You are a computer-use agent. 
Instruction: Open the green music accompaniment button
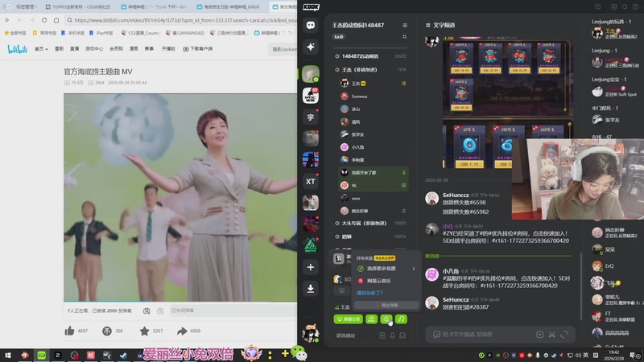pyautogui.click(x=401, y=319)
